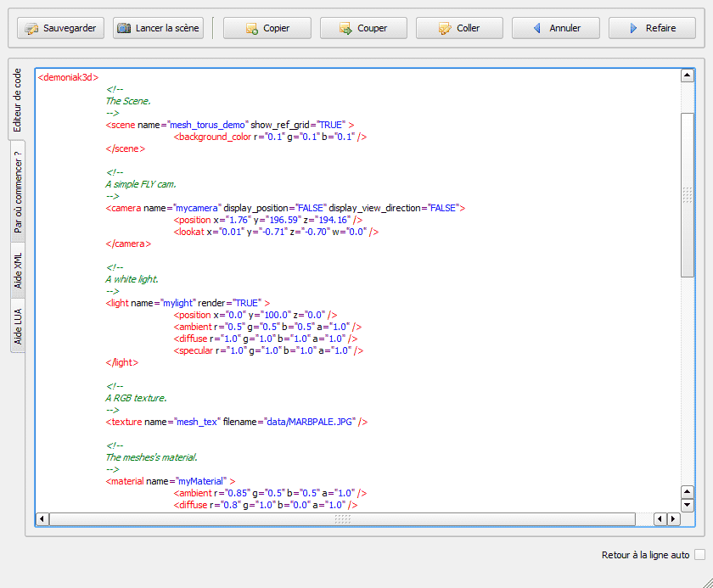
Task: Click the 'A RGB texture.' comment
Action: (137, 398)
